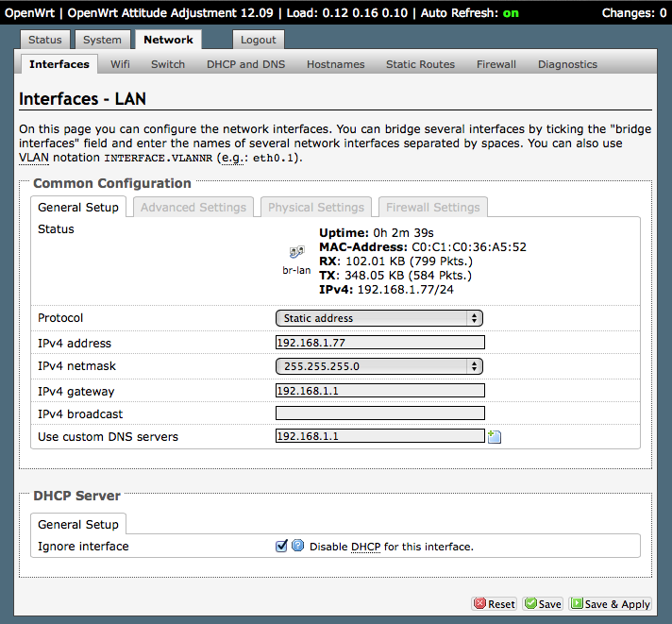Switch to the Firewall Settings tab
This screenshot has height=624, width=672.
433,208
